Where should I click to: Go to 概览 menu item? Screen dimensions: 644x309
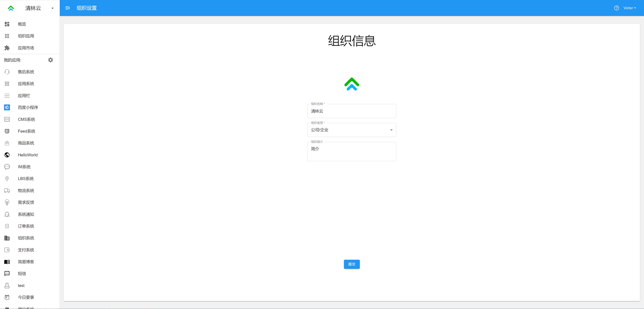pyautogui.click(x=30, y=24)
